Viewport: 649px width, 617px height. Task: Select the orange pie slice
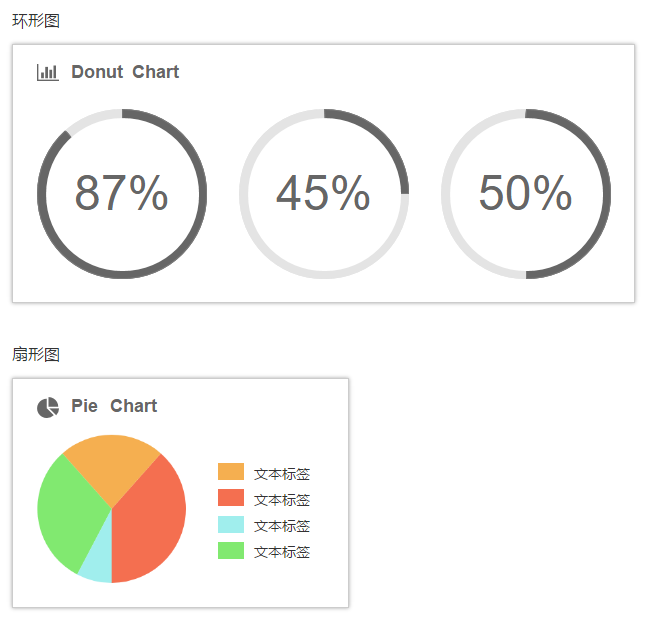click(x=111, y=466)
